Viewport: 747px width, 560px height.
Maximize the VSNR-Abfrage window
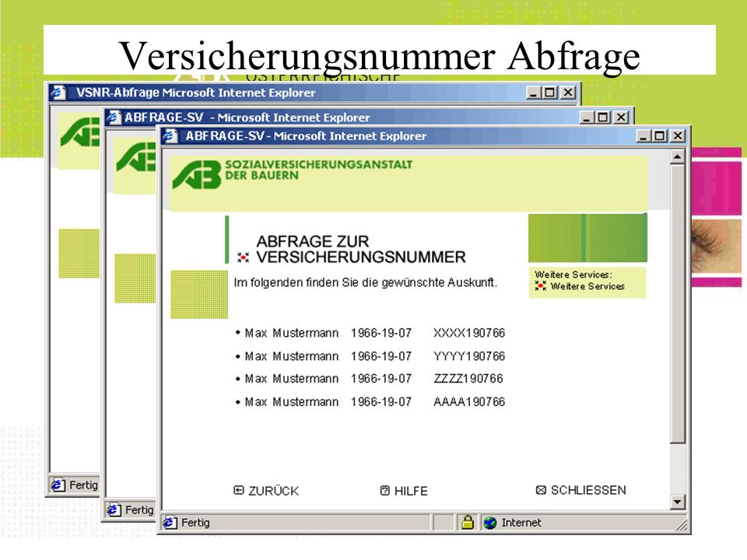click(x=550, y=93)
